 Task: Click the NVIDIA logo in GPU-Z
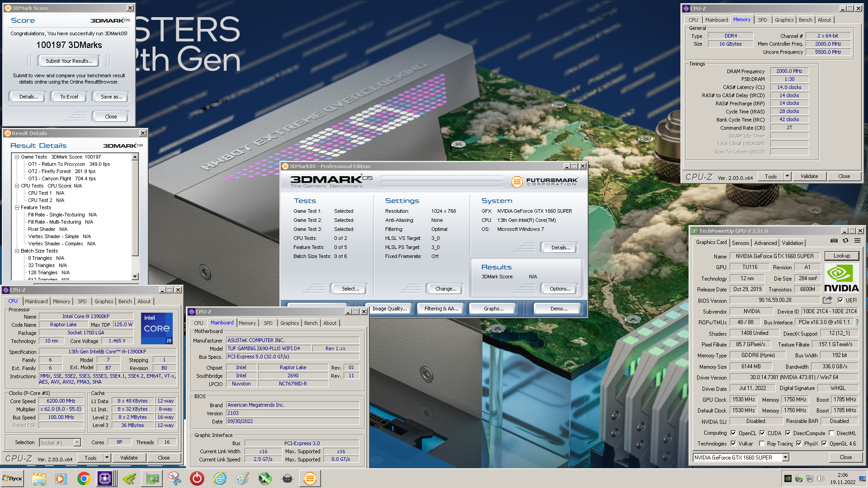pos(841,278)
